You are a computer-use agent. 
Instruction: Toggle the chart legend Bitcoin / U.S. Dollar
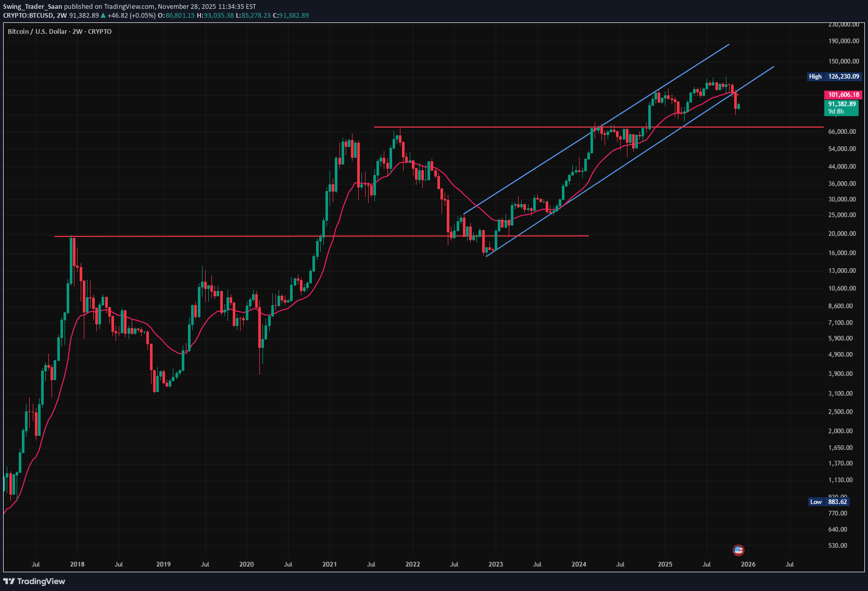tap(36, 31)
